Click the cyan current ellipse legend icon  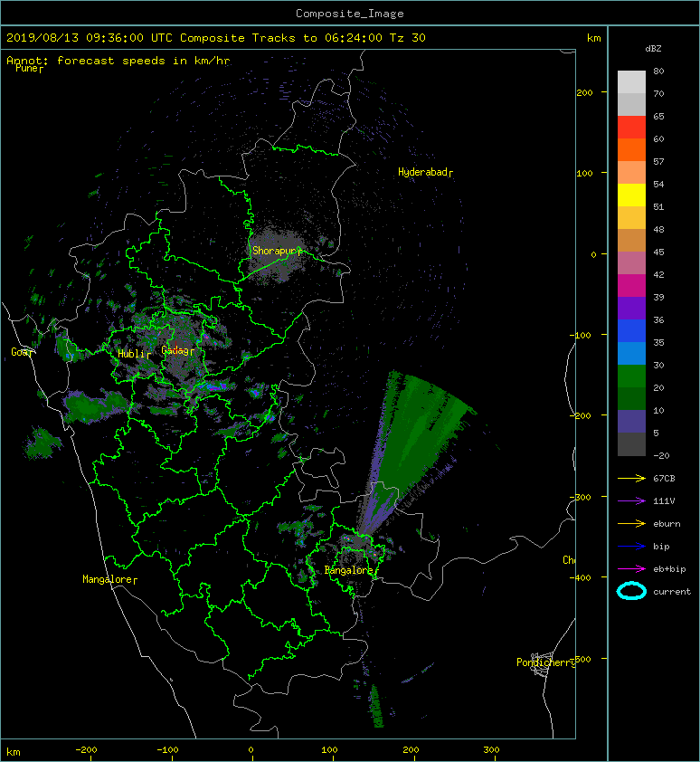point(631,592)
